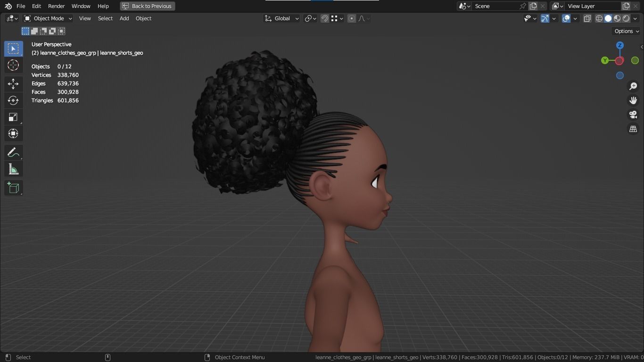Choose the Move tool

[13, 84]
